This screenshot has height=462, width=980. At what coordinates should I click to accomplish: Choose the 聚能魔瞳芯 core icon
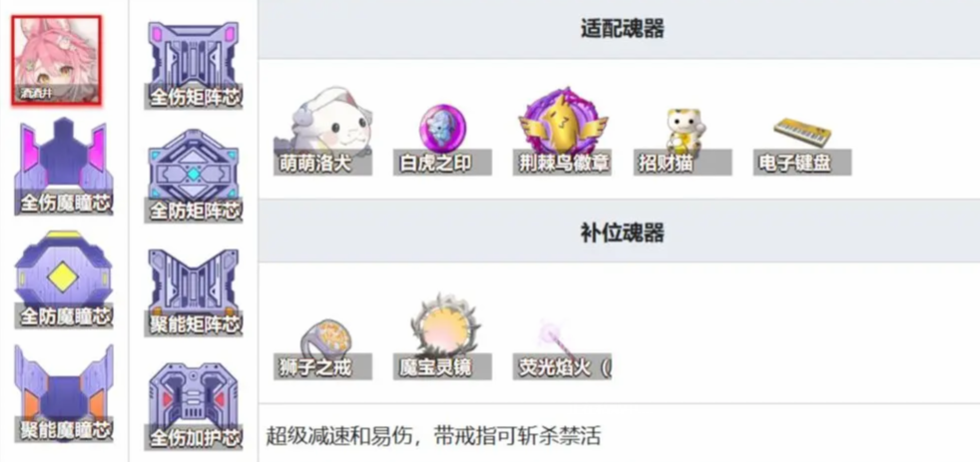64,392
